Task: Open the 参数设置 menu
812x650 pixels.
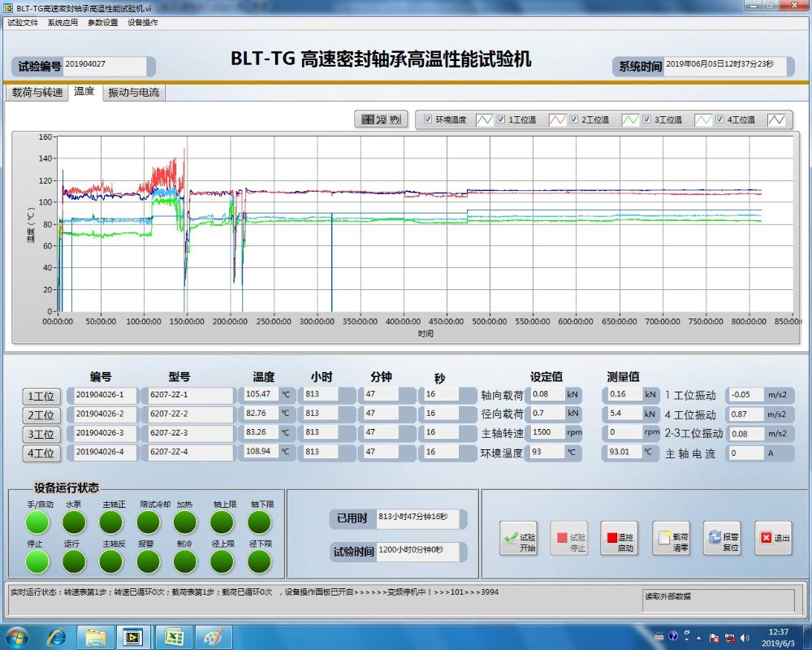Action: click(x=102, y=23)
